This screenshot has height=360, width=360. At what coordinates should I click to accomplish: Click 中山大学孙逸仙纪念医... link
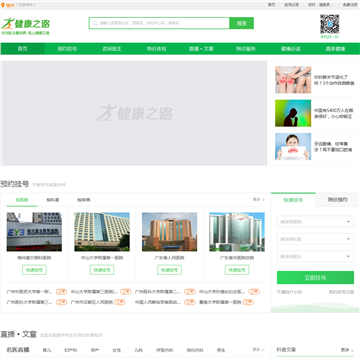coord(222,292)
